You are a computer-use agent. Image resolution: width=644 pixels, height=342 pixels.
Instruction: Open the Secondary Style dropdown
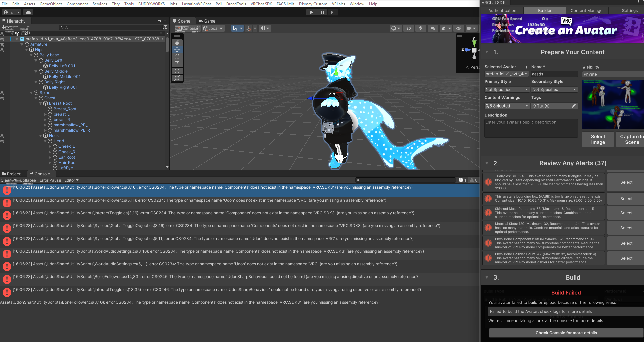[x=554, y=90]
